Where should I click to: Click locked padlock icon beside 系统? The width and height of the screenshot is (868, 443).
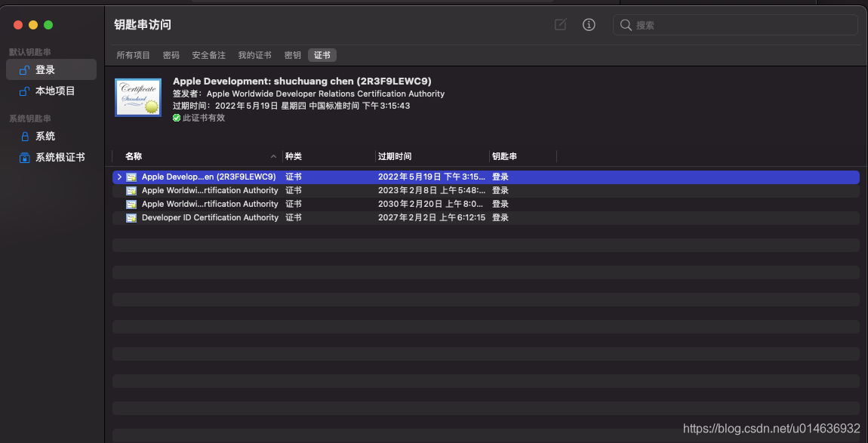tap(24, 137)
